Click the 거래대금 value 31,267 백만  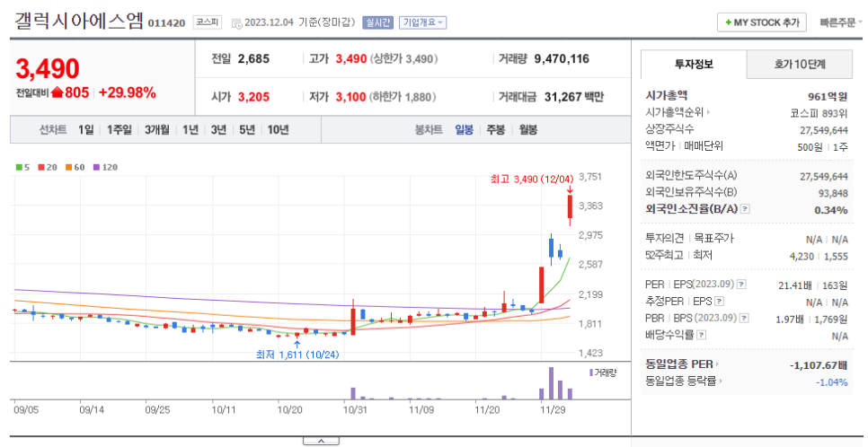pyautogui.click(x=574, y=97)
